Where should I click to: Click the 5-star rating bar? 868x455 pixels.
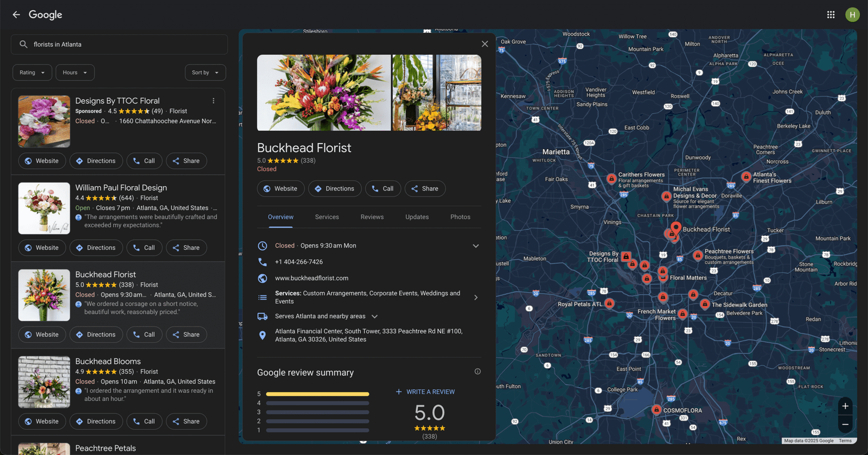pyautogui.click(x=317, y=394)
